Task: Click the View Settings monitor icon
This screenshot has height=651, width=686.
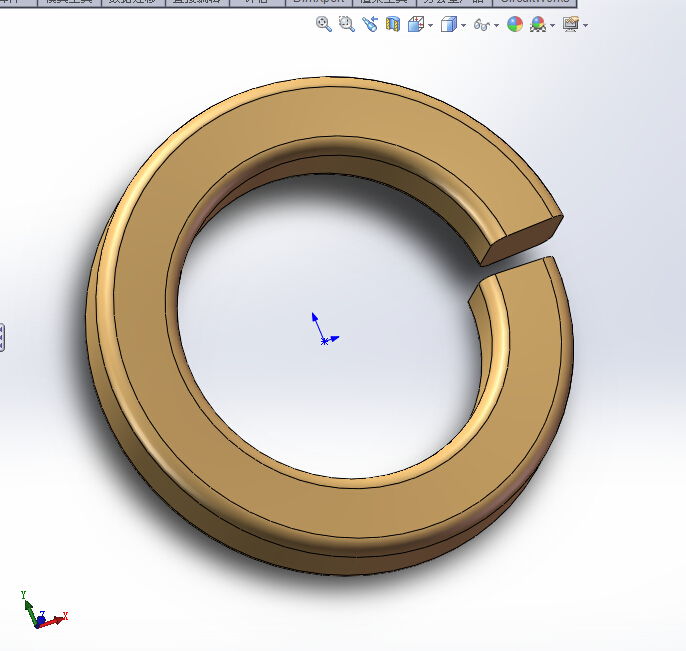Action: click(571, 24)
